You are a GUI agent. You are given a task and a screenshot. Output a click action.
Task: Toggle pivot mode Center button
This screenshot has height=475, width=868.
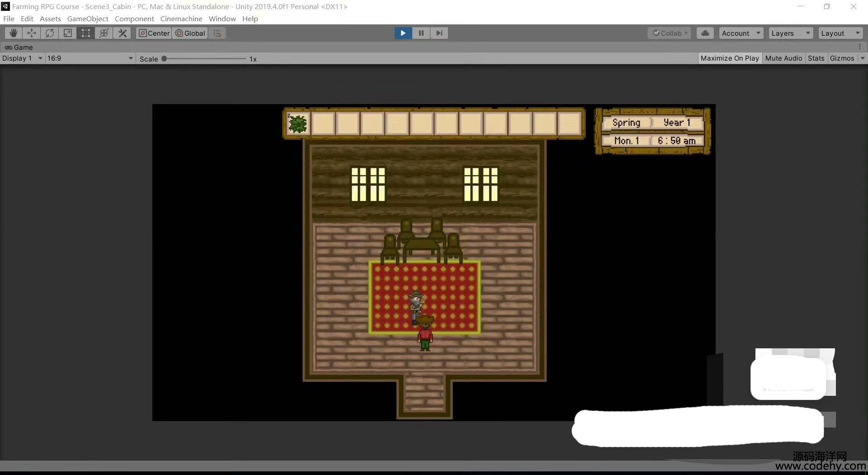click(154, 33)
